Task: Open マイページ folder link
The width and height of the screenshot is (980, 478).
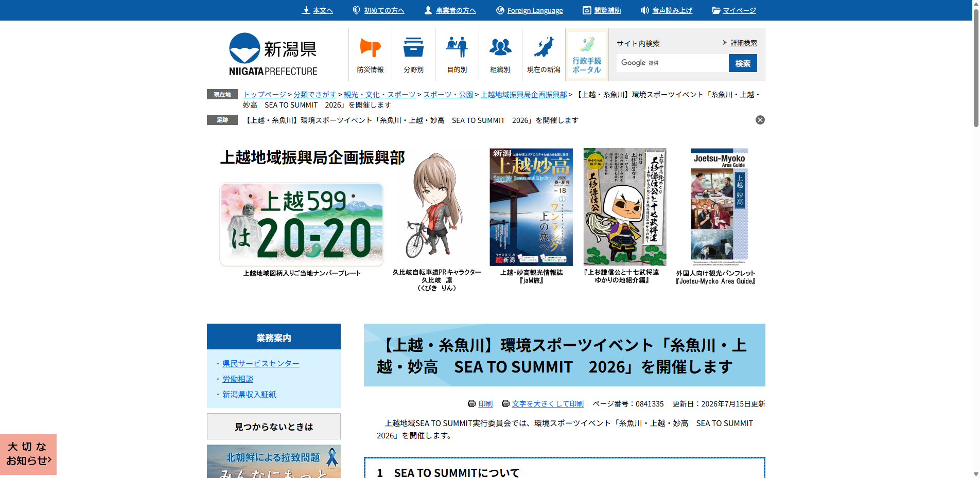Action: [x=734, y=10]
